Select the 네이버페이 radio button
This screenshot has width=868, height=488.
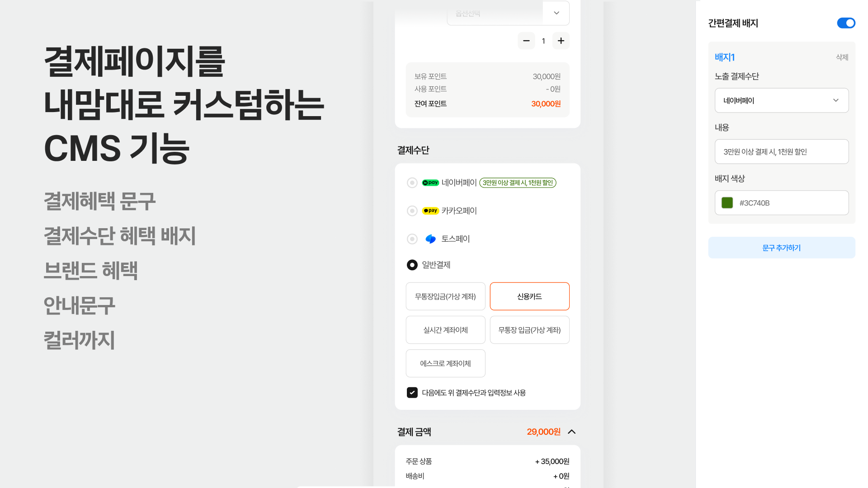coord(412,183)
